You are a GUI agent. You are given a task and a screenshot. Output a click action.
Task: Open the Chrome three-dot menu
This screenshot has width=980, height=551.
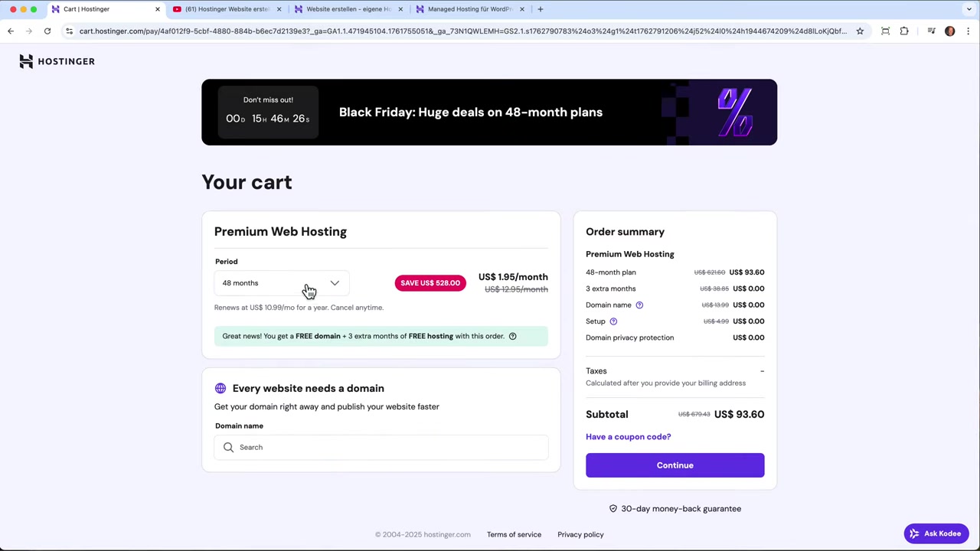[x=968, y=31]
